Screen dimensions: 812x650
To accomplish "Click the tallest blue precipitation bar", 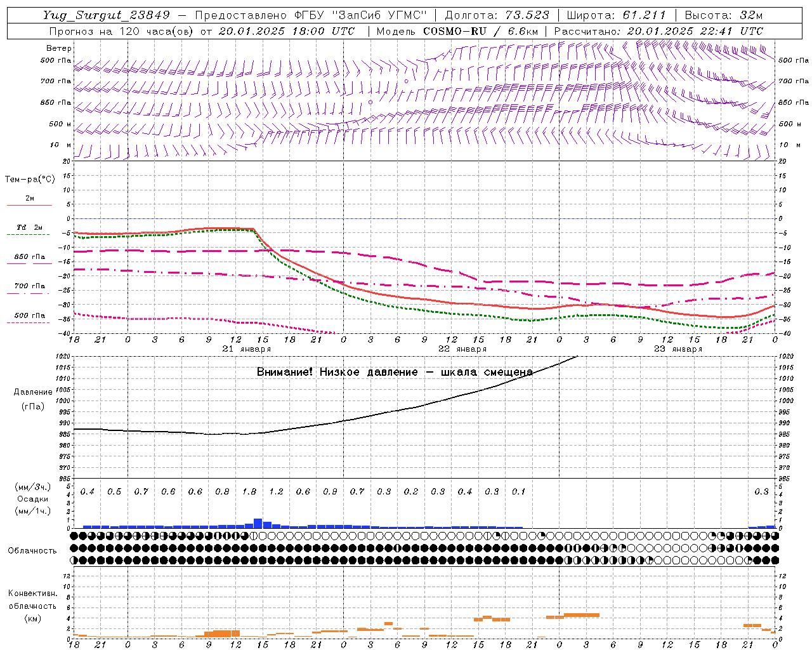I will (258, 523).
